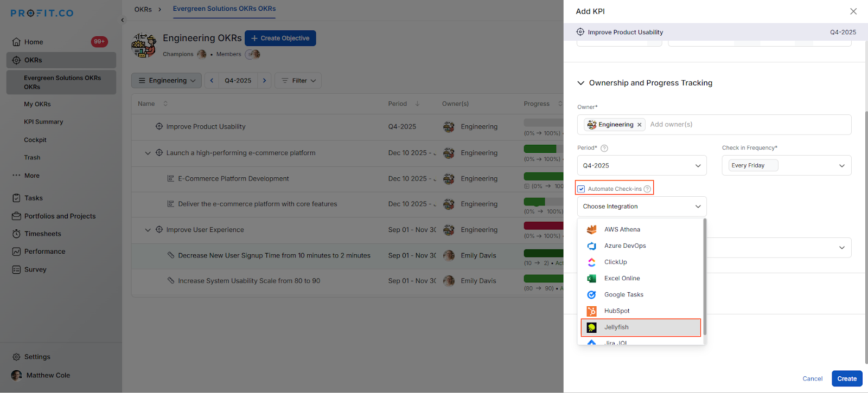
Task: Open the Engineering department selector
Action: (167, 80)
